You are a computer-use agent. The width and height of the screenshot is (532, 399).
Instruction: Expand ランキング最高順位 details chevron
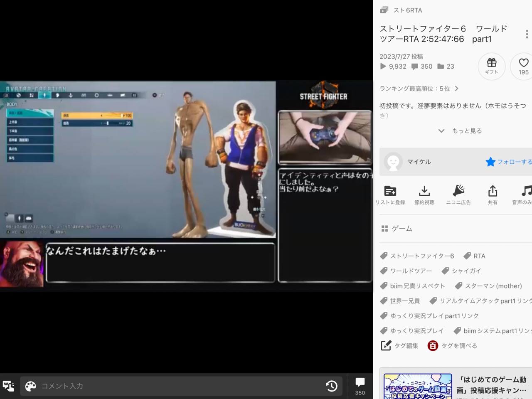(456, 89)
